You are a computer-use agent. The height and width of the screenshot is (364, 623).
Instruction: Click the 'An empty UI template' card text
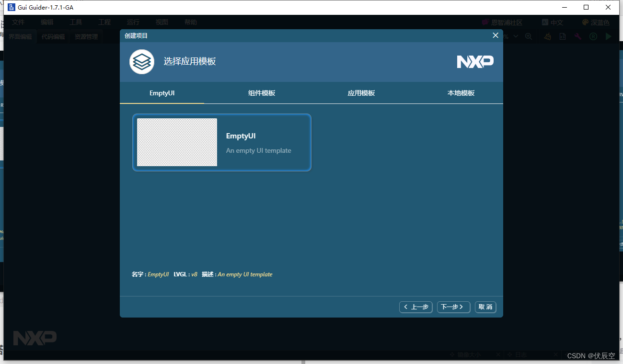tap(259, 150)
